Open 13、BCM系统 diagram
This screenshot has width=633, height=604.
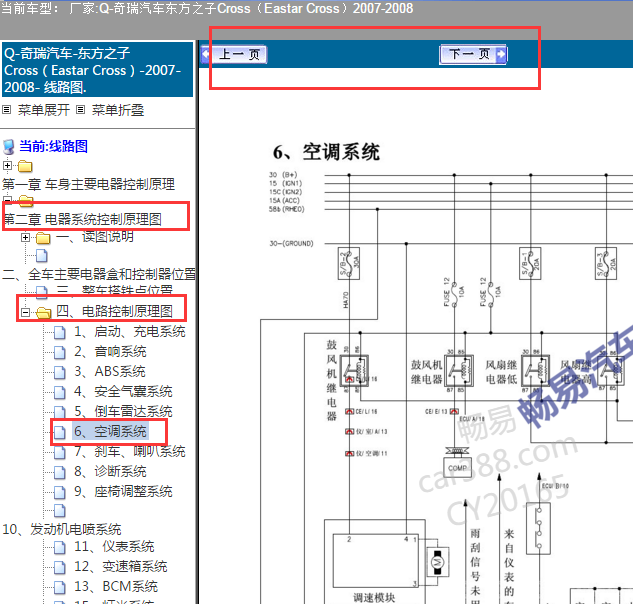(x=116, y=586)
